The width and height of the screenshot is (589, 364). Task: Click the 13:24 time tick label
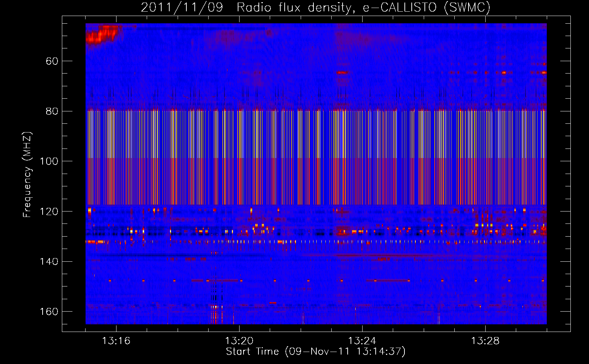362,341
